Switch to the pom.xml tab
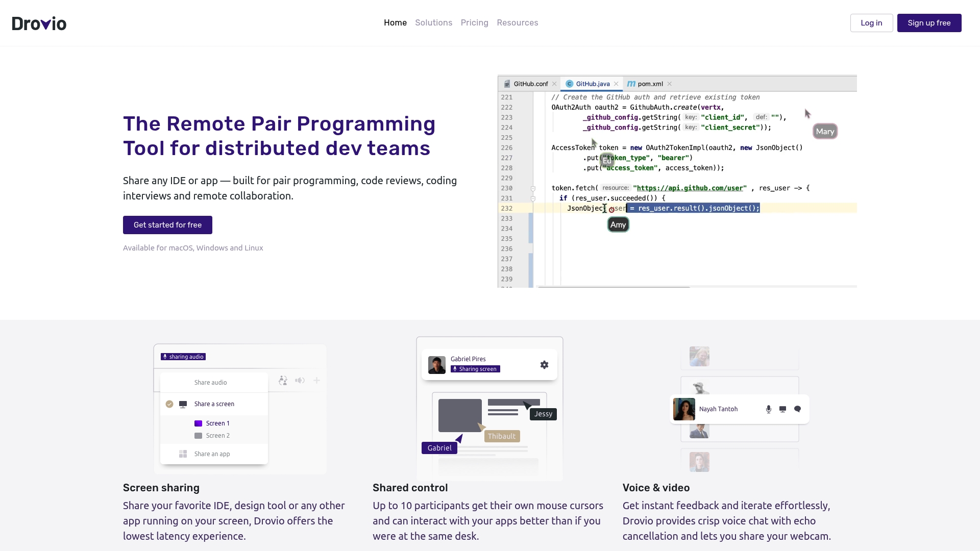 pyautogui.click(x=650, y=84)
